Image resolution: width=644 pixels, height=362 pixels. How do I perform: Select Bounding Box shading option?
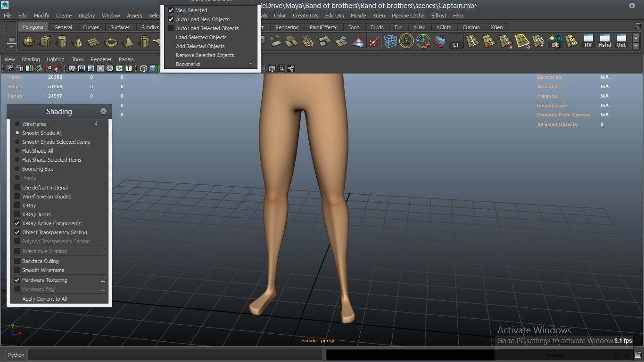tap(17, 169)
